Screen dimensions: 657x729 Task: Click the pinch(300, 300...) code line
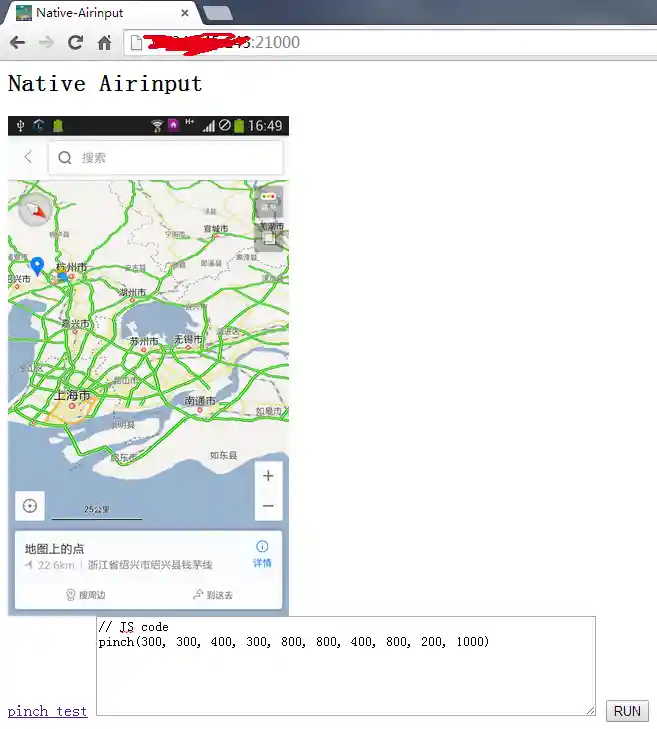pos(294,642)
